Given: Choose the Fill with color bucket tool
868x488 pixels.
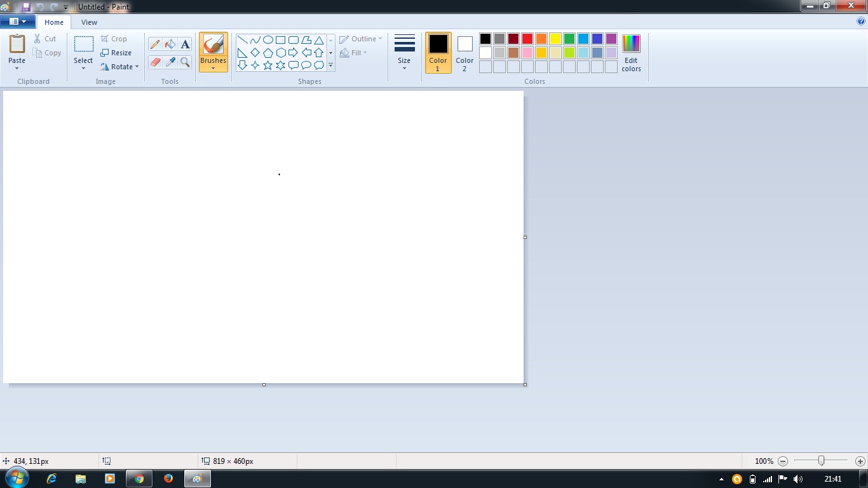Looking at the screenshot, I should pyautogui.click(x=170, y=44).
